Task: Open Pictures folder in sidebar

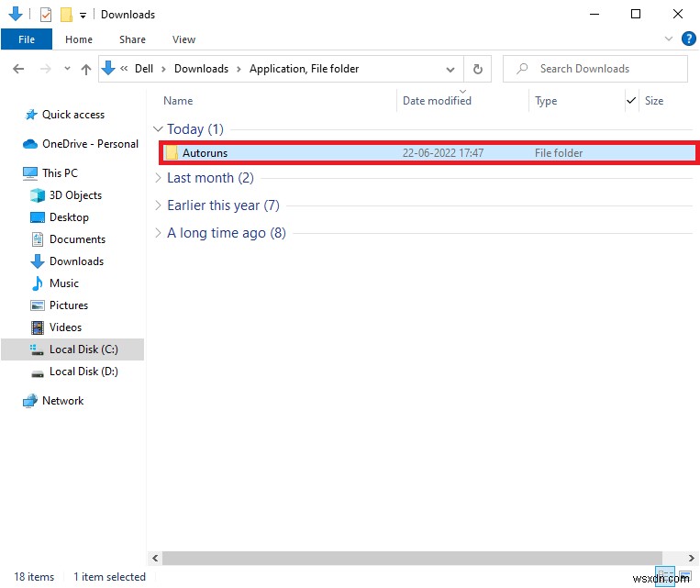Action: click(69, 305)
